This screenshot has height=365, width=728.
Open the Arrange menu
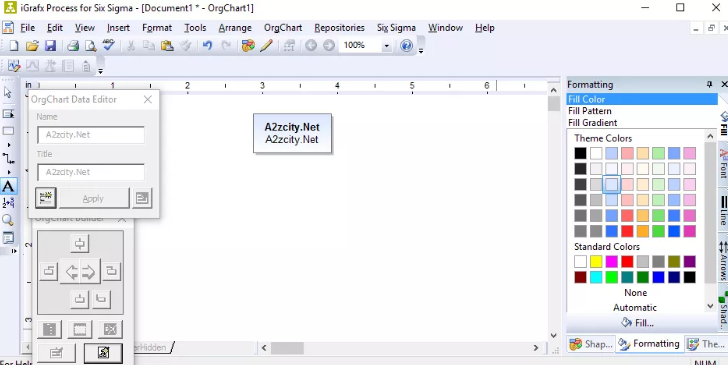(235, 28)
